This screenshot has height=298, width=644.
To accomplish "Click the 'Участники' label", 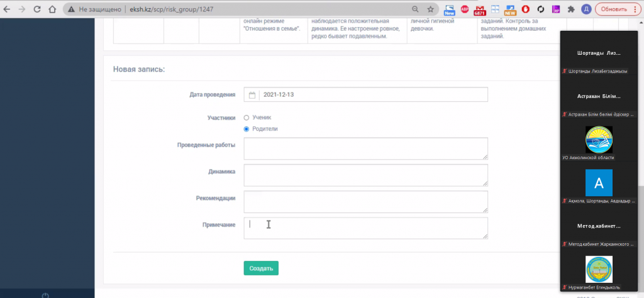I will pos(221,118).
